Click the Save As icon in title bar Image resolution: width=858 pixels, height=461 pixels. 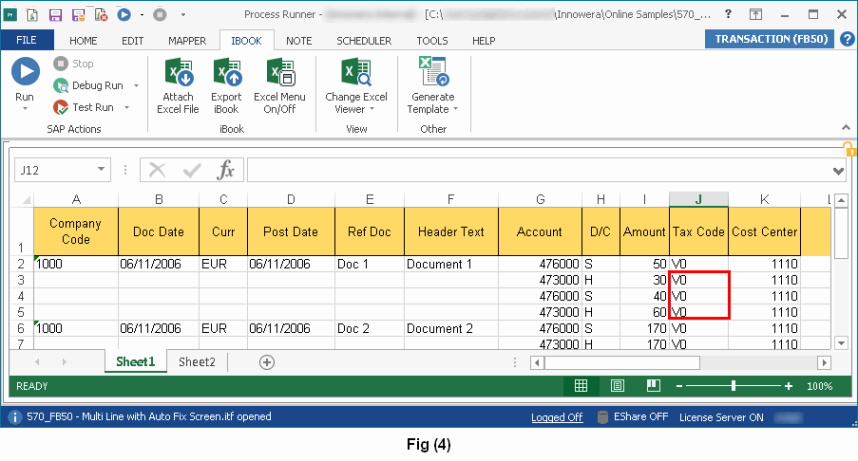[x=78, y=15]
